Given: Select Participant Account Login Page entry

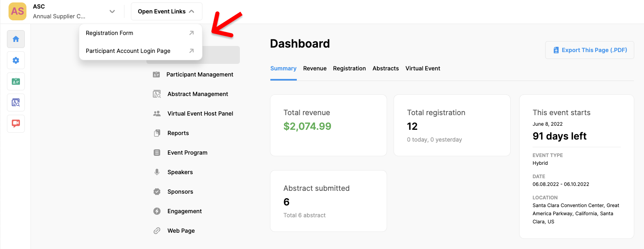Looking at the screenshot, I should [x=128, y=51].
